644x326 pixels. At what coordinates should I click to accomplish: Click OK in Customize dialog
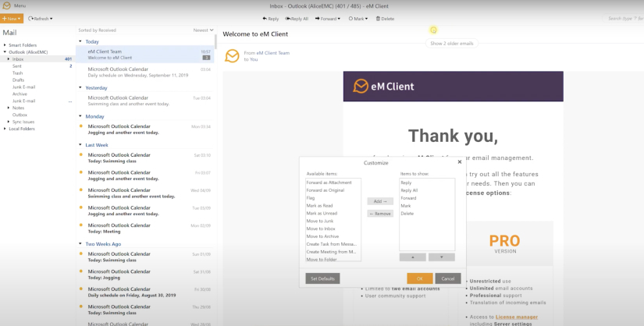point(420,278)
